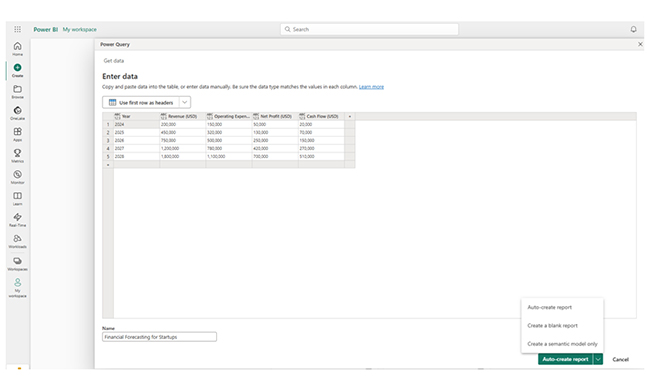Choose Create a blank report option
Image resolution: width=650 pixels, height=389 pixels.
point(552,326)
